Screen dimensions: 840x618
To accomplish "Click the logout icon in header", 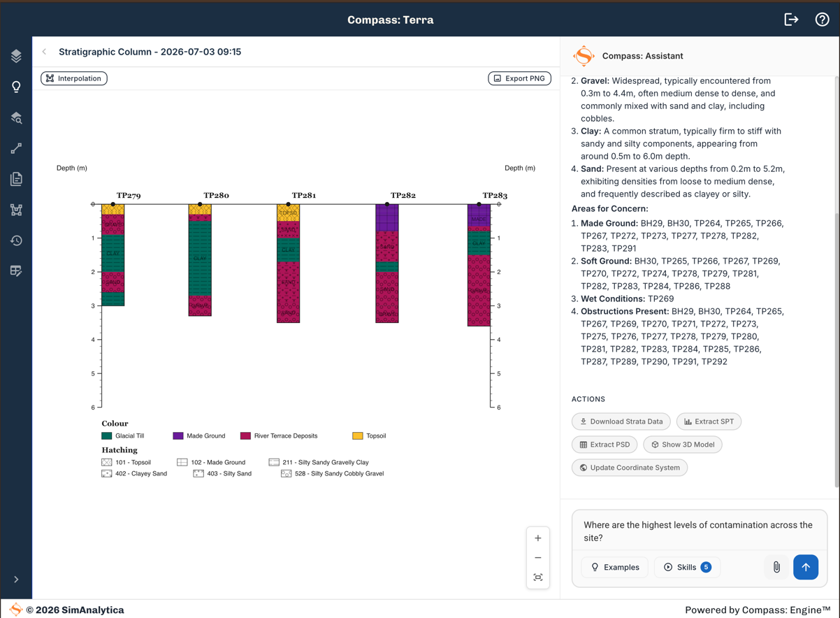I will click(x=791, y=20).
